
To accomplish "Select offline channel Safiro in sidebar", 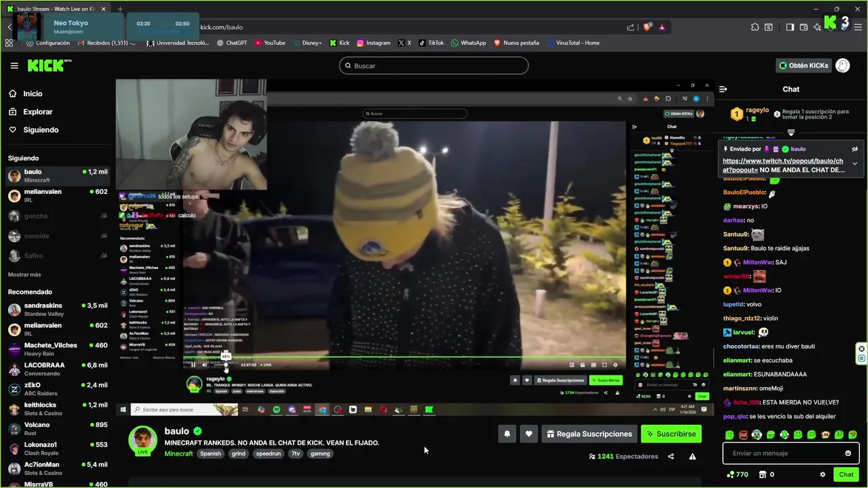I will (58, 256).
